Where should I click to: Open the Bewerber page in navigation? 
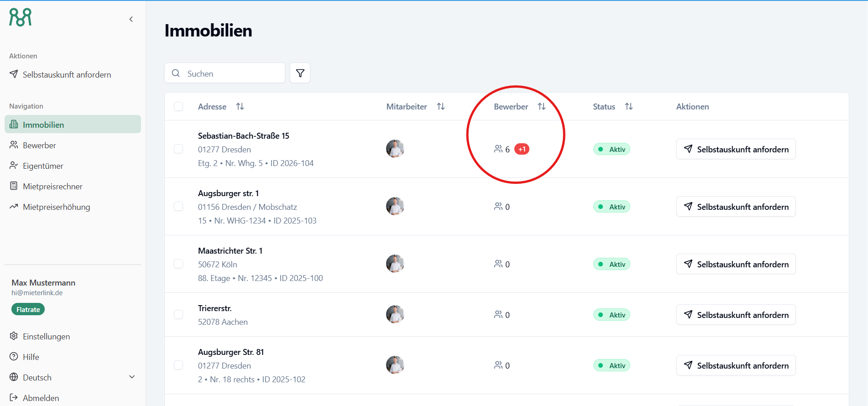pos(39,145)
